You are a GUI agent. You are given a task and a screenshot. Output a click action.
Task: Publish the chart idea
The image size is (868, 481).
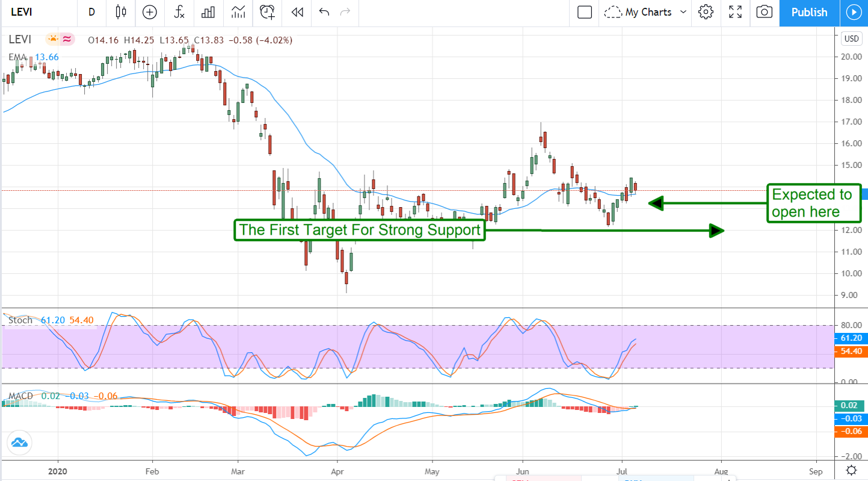coord(809,12)
